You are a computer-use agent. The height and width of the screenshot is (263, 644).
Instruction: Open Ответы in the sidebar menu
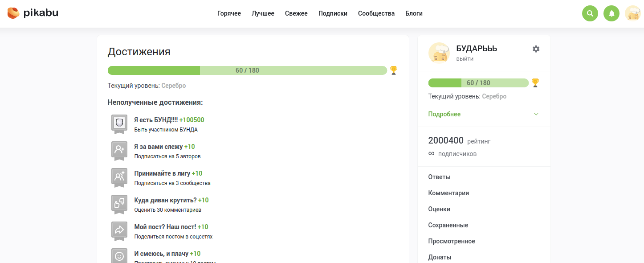tap(440, 177)
